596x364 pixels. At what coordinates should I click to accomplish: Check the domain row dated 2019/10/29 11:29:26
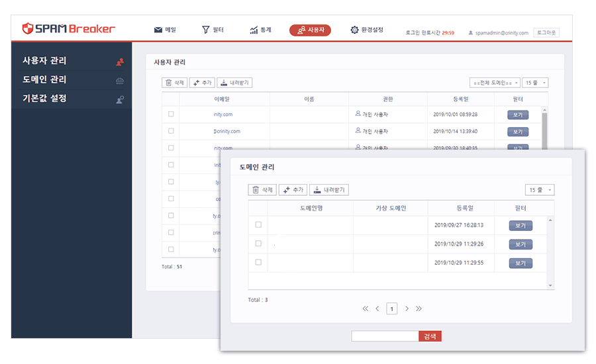258,243
